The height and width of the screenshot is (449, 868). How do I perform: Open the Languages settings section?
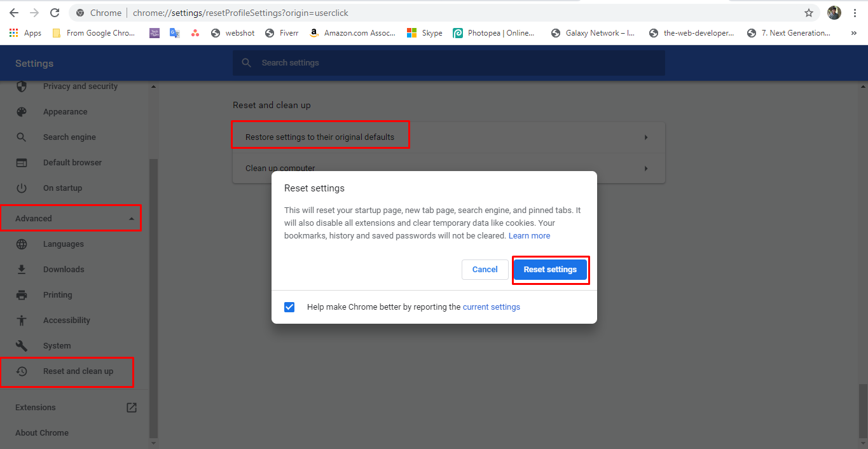pyautogui.click(x=63, y=244)
